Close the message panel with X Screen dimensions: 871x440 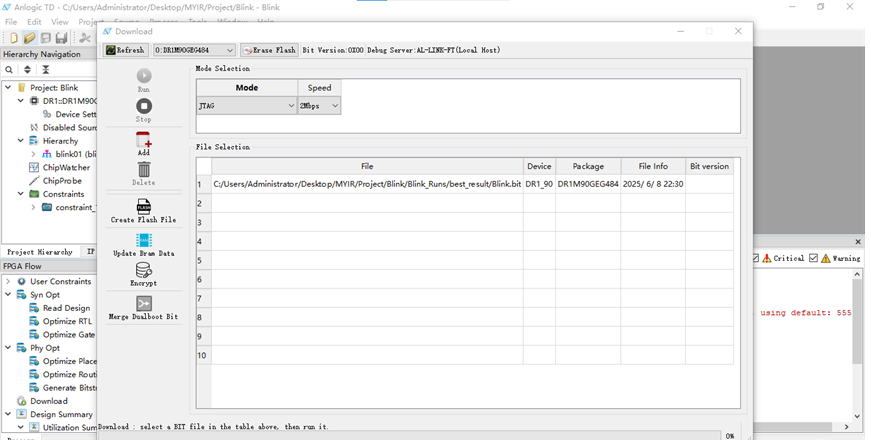(x=858, y=242)
